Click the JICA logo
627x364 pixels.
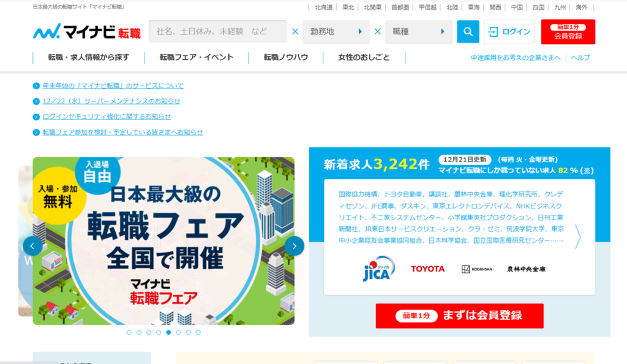point(378,269)
